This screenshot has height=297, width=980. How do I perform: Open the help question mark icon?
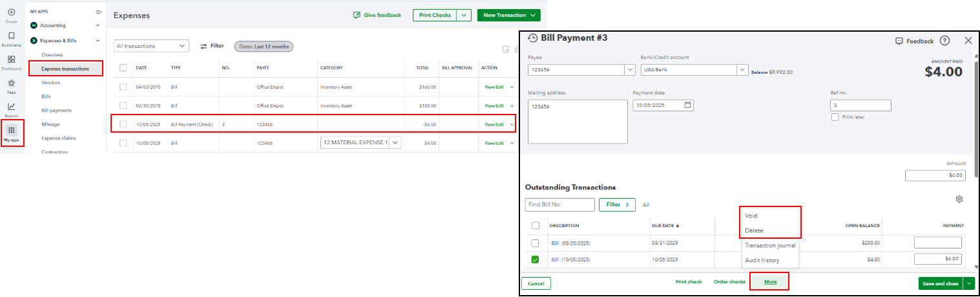[x=944, y=41]
